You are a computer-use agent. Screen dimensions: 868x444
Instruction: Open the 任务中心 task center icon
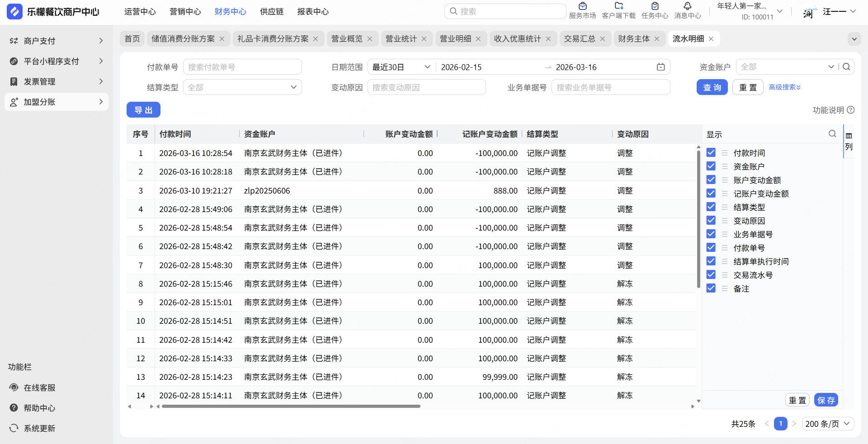[655, 6]
